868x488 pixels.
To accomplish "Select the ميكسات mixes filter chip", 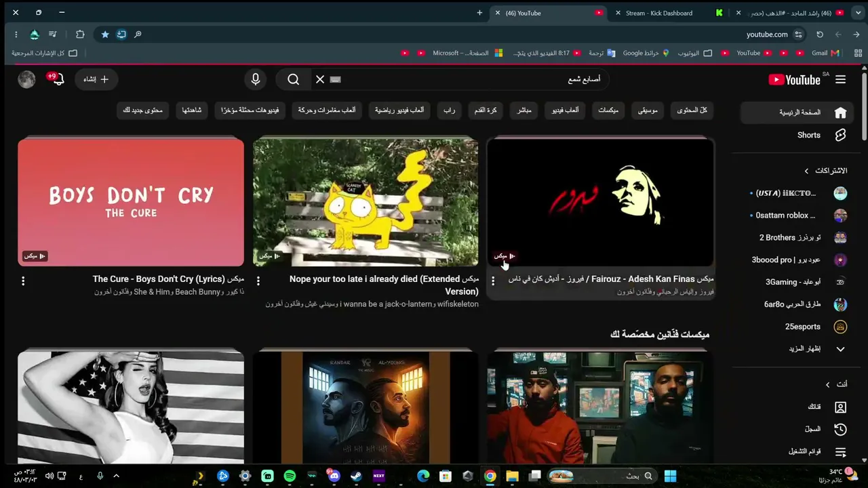I will click(x=608, y=110).
